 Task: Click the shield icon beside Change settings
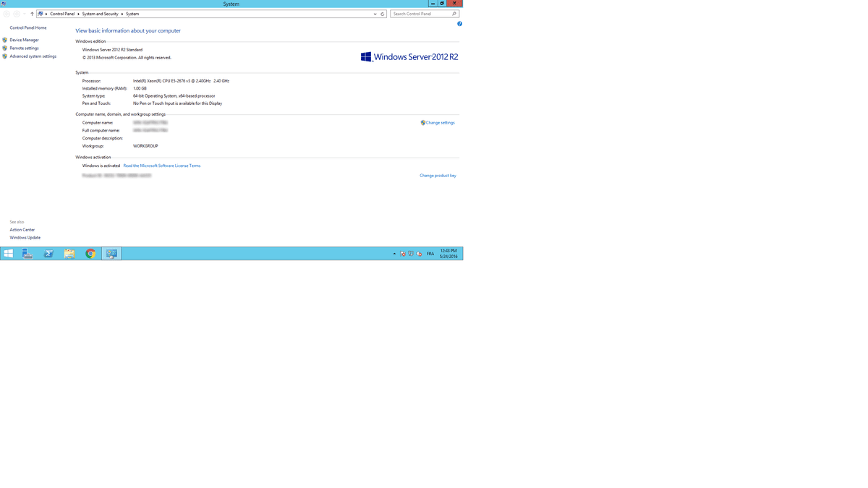(x=423, y=123)
